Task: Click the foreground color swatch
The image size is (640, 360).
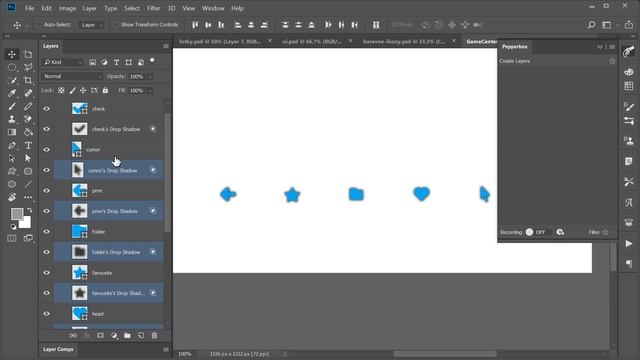Action: 17,214
